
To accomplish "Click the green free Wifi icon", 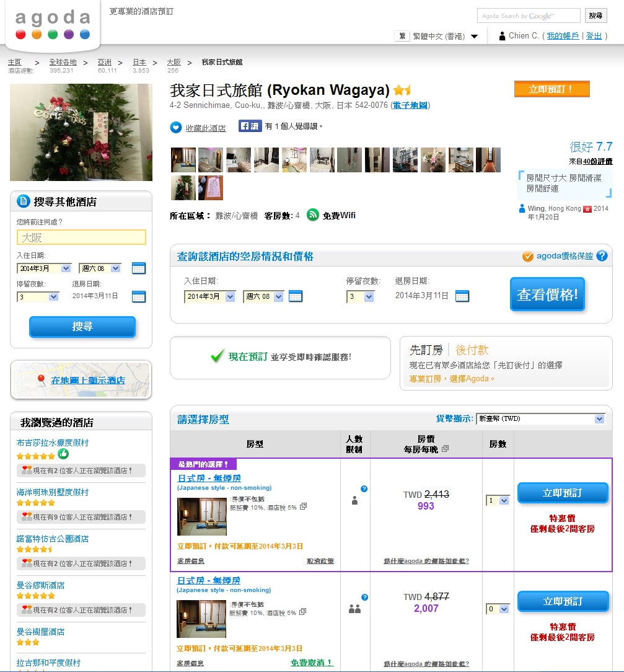I will tap(313, 214).
